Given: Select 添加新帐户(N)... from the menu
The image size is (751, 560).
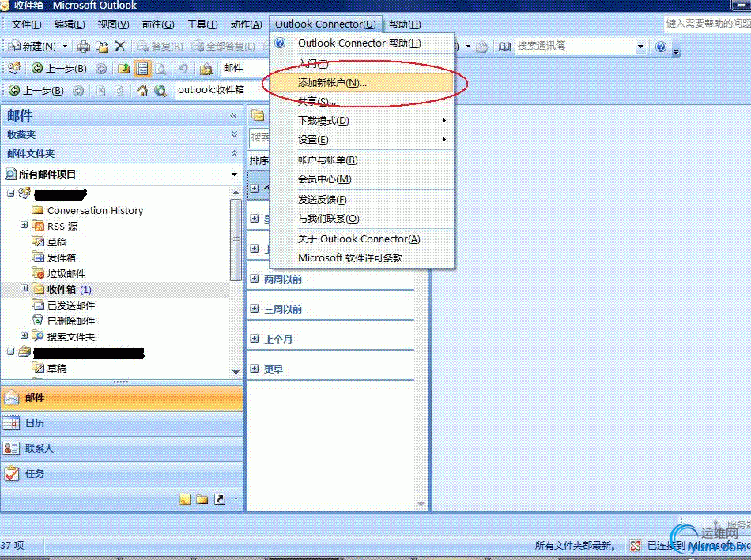Looking at the screenshot, I should (361, 83).
